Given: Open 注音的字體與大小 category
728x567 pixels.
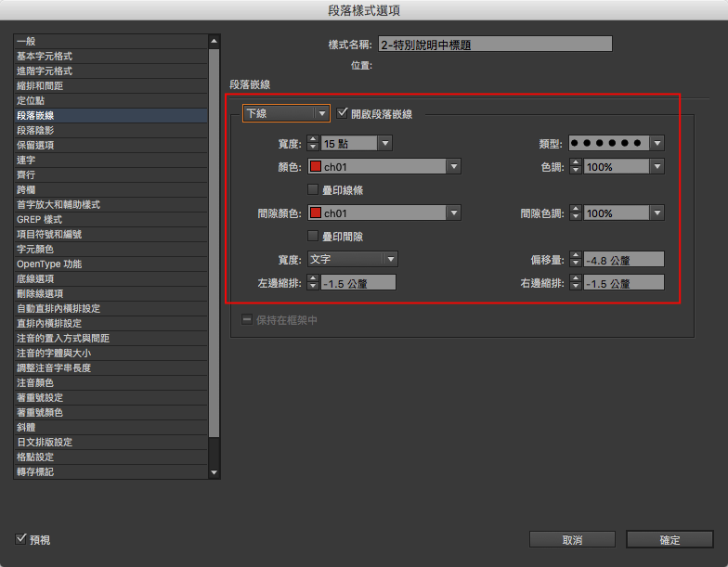Looking at the screenshot, I should 110,353.
